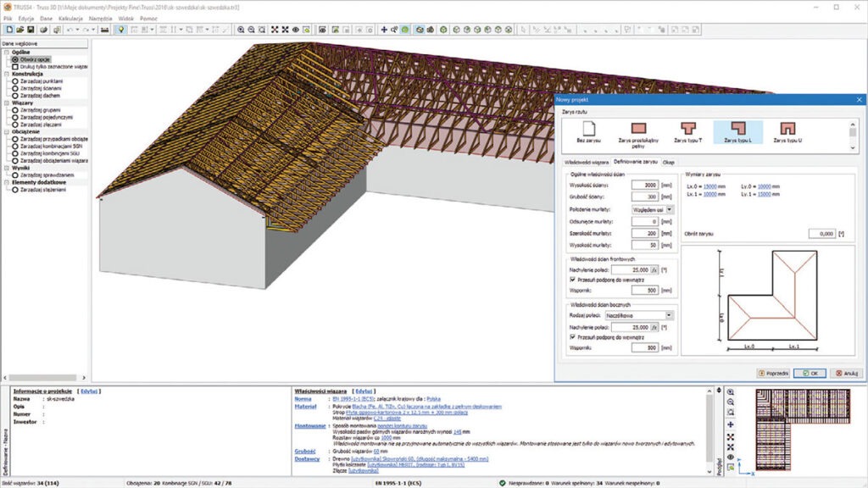Click the TRUSS4 app icon in title bar
The width and height of the screenshot is (868, 488).
tap(7, 7)
